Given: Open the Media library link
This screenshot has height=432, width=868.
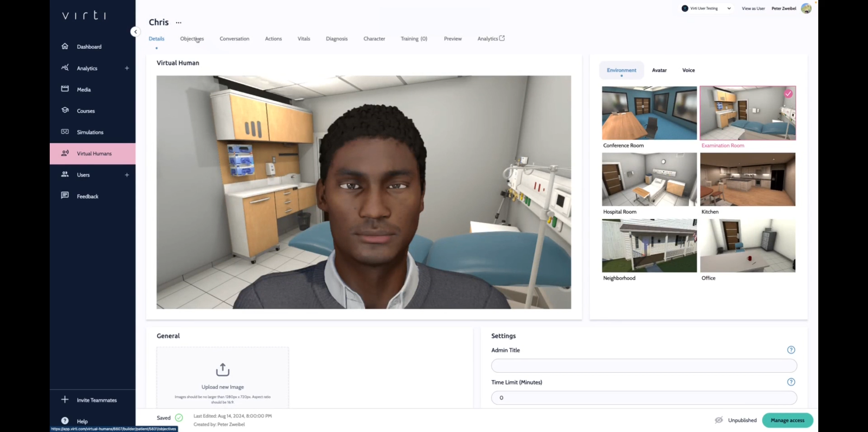Looking at the screenshot, I should click(84, 89).
